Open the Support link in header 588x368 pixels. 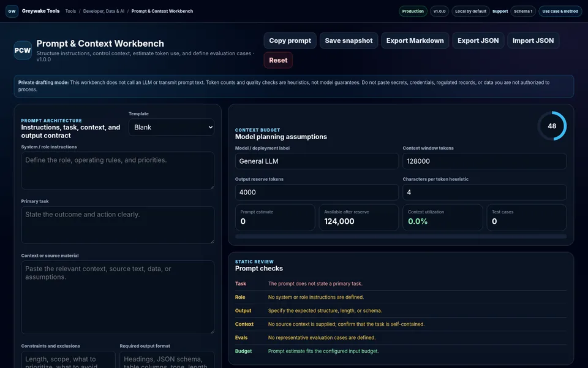500,11
